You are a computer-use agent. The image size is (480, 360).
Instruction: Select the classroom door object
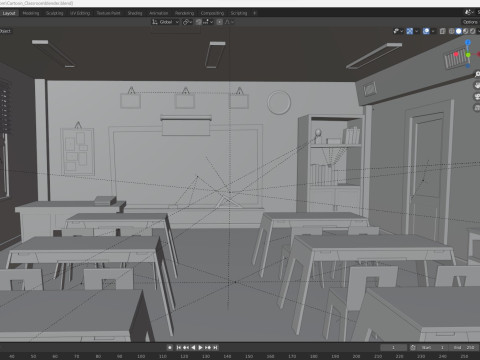pos(430,170)
